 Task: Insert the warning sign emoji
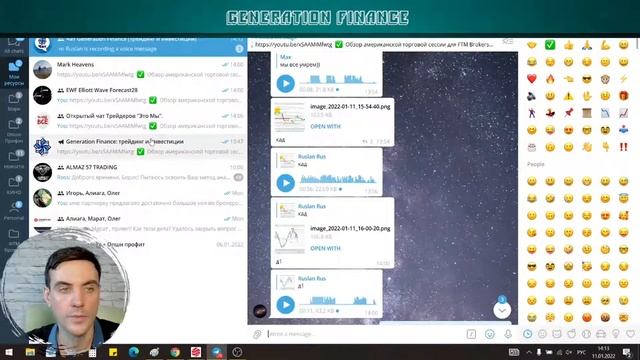click(x=568, y=96)
